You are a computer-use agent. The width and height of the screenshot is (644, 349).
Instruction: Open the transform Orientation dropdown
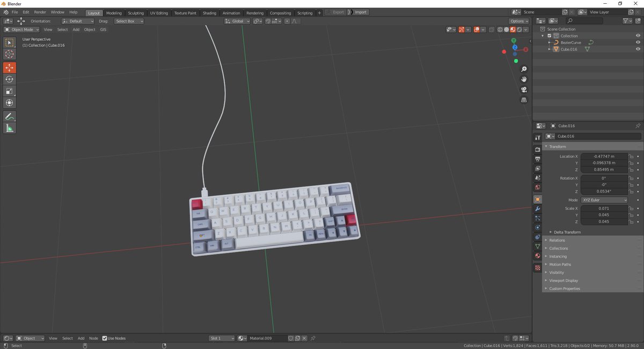(x=78, y=21)
